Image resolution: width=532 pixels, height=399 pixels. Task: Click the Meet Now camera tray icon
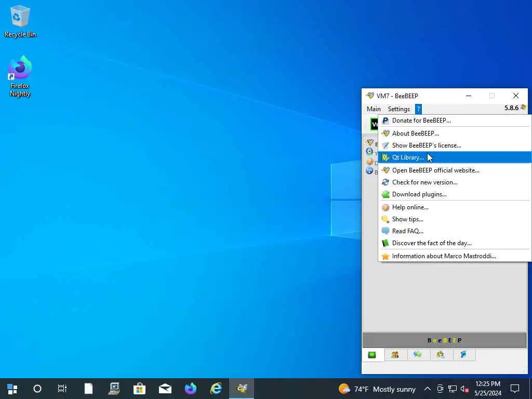coord(440,389)
